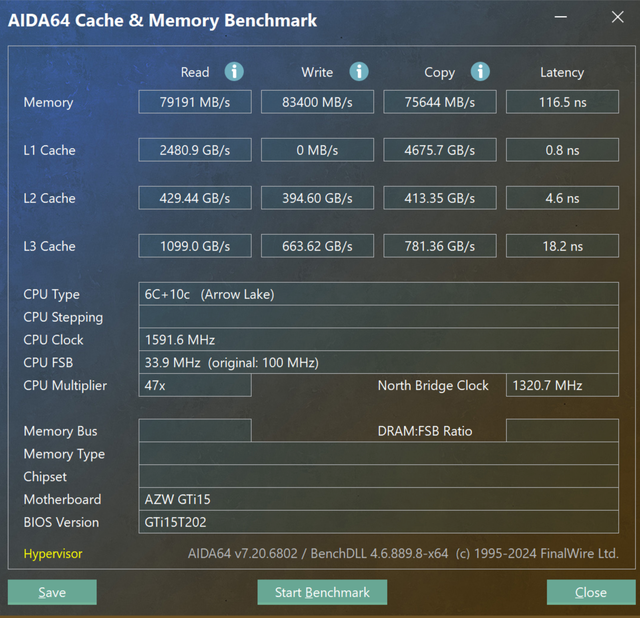Image resolution: width=640 pixels, height=618 pixels.
Task: Click the empty Memory Bus field
Action: tap(195, 430)
